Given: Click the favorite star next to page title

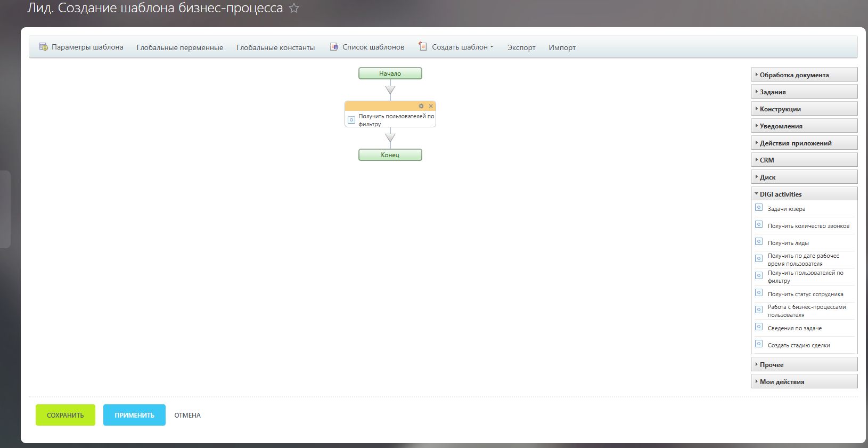Looking at the screenshot, I should click(294, 9).
